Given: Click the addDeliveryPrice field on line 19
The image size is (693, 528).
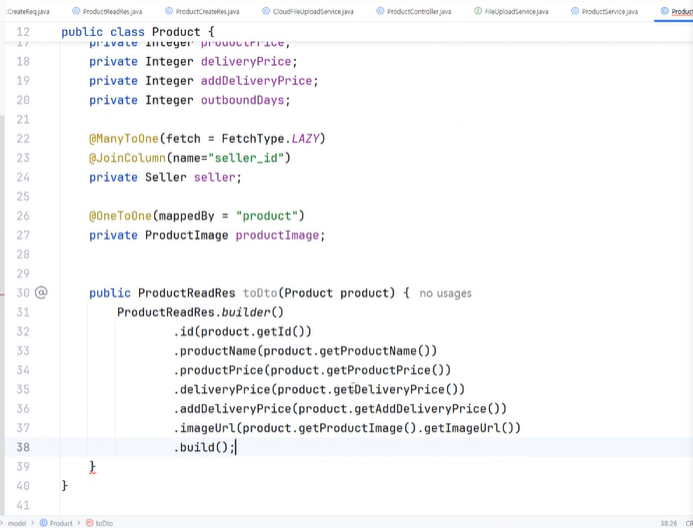Looking at the screenshot, I should tap(256, 81).
